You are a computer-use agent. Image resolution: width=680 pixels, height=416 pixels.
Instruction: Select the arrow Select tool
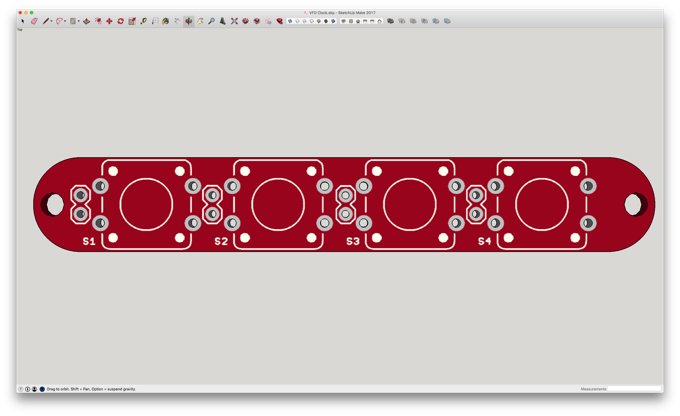pos(23,21)
